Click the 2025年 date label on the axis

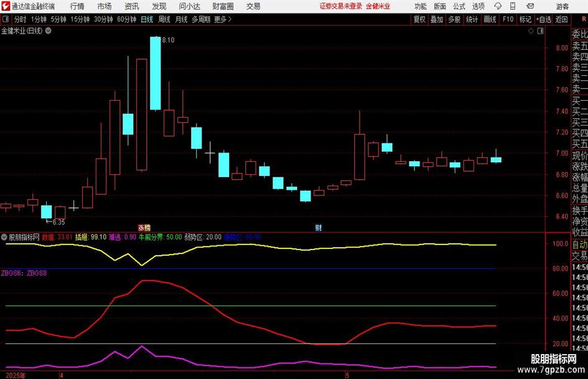[x=16, y=375]
